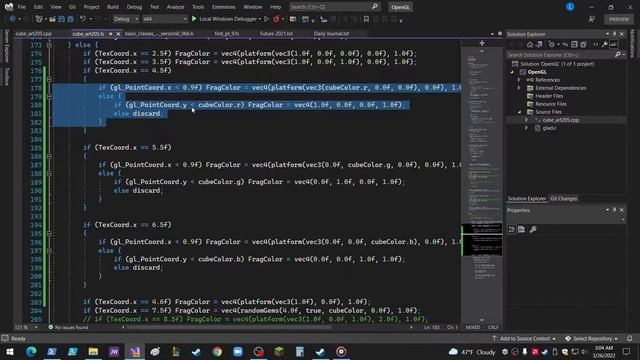Click the Properties wrench icon in Solution Explorer

pyautogui.click(x=604, y=44)
